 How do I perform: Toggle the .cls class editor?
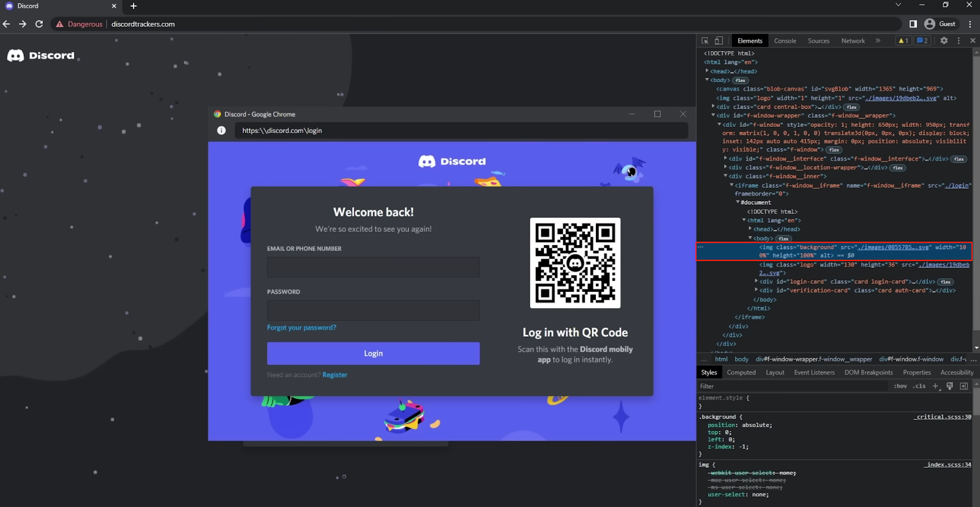pyautogui.click(x=919, y=386)
